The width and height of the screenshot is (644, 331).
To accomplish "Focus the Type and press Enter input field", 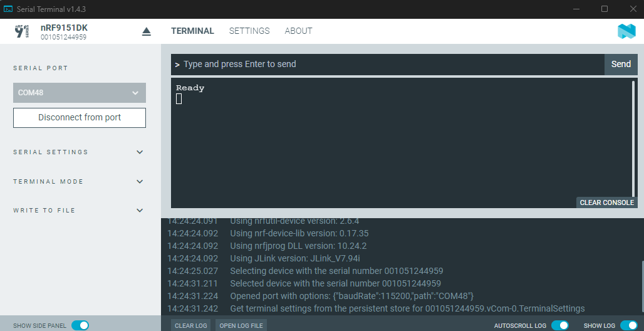I will (x=388, y=64).
